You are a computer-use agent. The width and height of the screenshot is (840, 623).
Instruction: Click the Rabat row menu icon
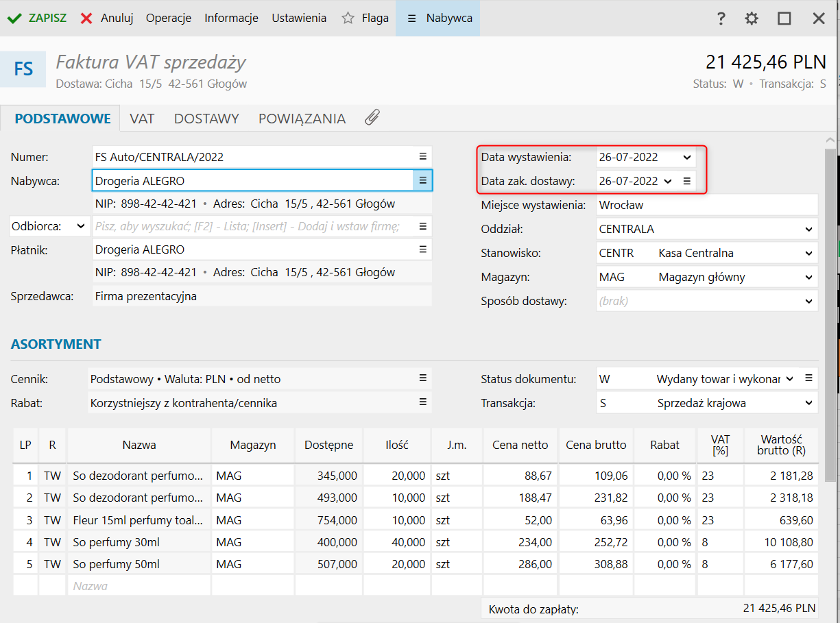[x=423, y=402]
